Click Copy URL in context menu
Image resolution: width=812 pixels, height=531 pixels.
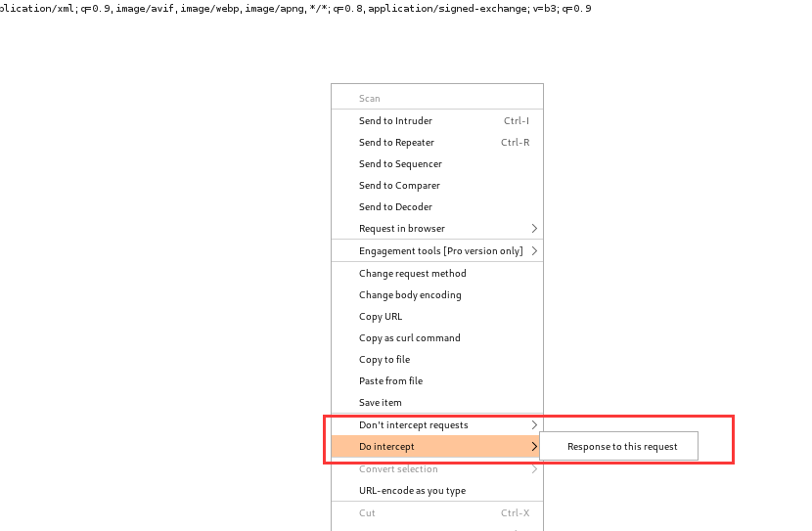point(380,317)
